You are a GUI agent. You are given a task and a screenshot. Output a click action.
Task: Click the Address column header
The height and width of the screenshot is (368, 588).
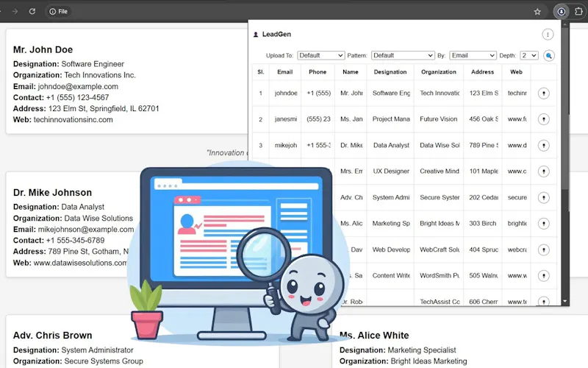(x=482, y=71)
